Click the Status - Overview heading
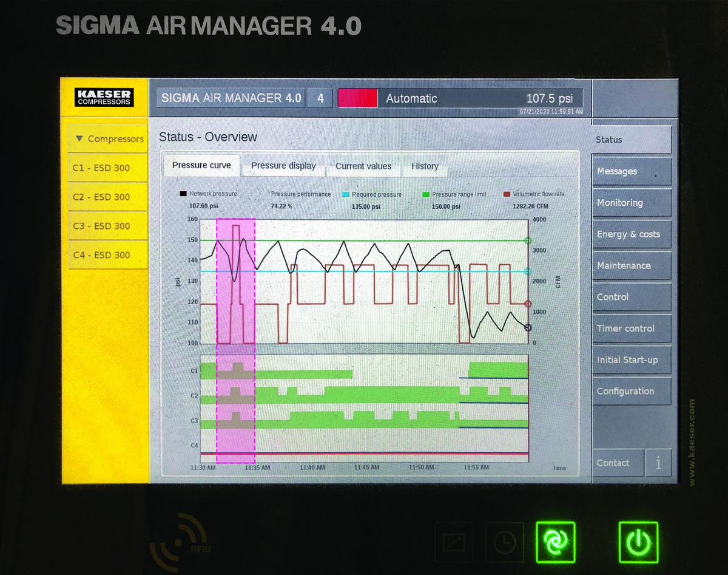The image size is (728, 575). [208, 137]
